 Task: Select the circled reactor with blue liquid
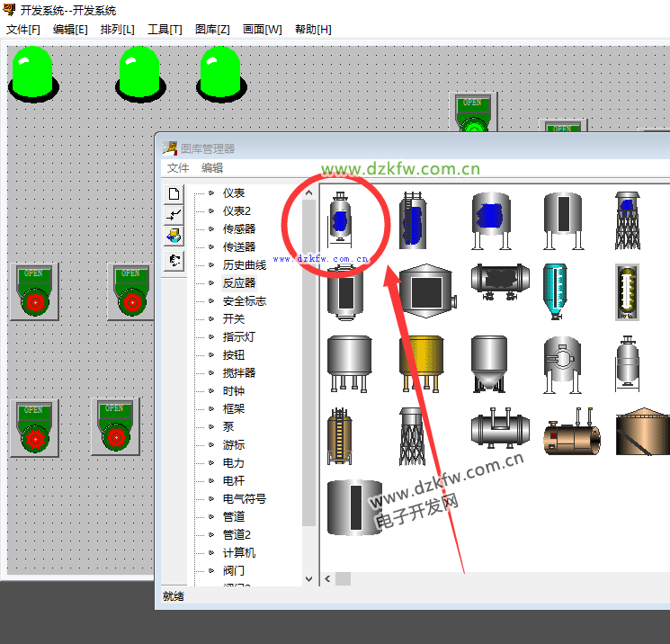[x=342, y=219]
